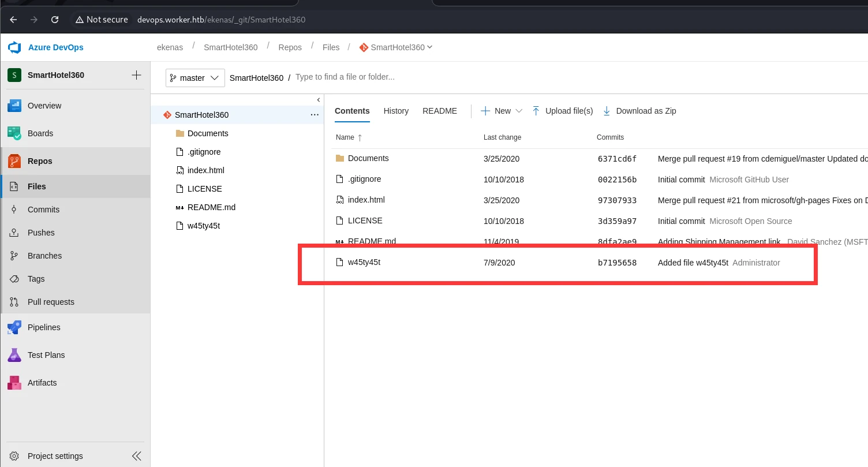Click 'Added file w45ty45t' commit message
Viewport: 868px width, 467px height.
(x=693, y=263)
